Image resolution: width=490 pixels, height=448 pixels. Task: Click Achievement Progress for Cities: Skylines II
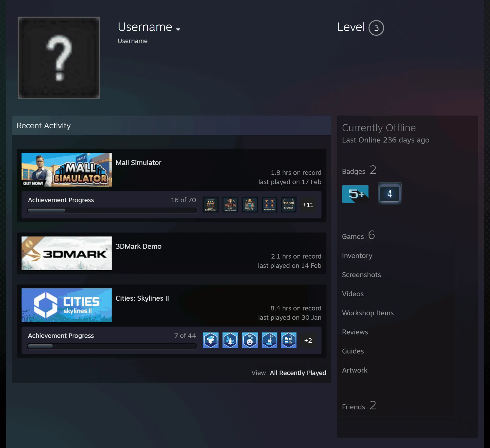[x=61, y=336]
